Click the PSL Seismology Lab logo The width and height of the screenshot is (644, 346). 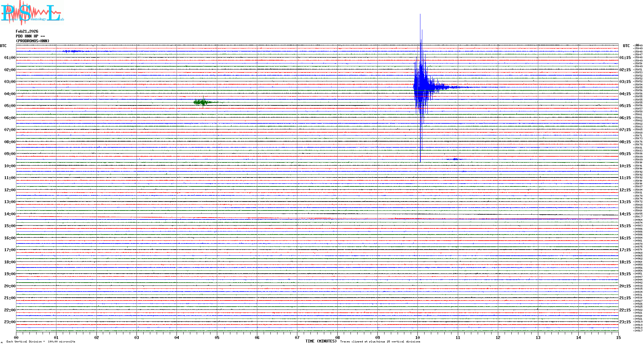32,13
